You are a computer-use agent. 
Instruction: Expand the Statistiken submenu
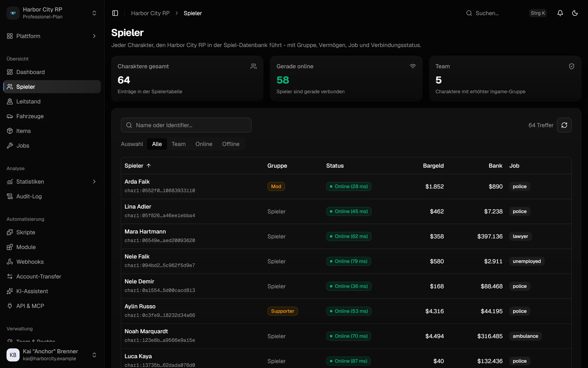click(52, 182)
